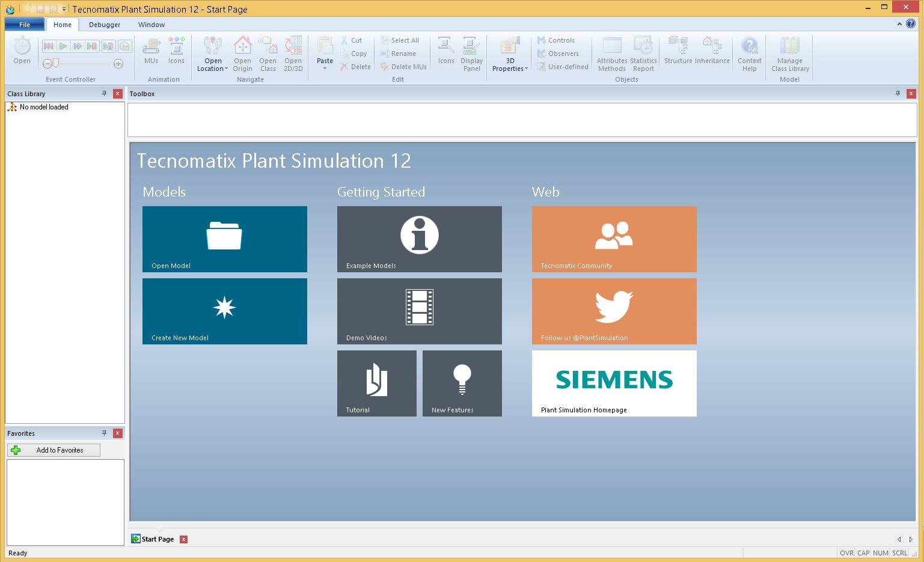Open the New Features tile
This screenshot has height=562, width=924.
[x=462, y=383]
